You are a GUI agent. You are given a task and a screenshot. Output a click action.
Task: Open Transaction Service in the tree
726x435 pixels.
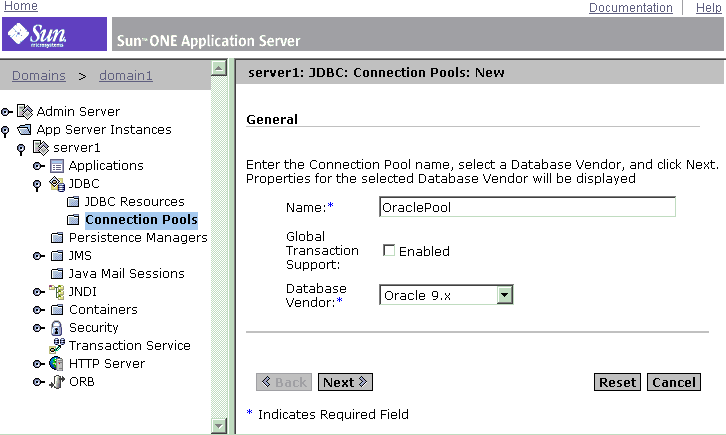tap(130, 346)
